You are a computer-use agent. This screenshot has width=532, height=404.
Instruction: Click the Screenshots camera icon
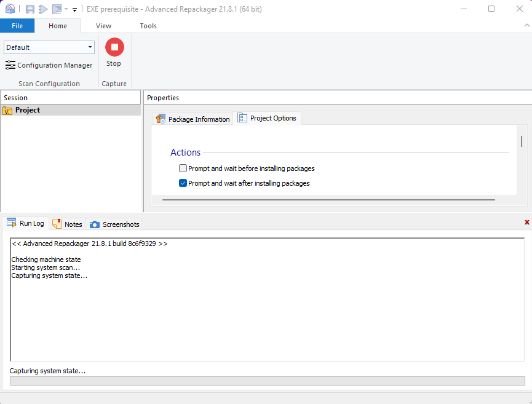[95, 224]
